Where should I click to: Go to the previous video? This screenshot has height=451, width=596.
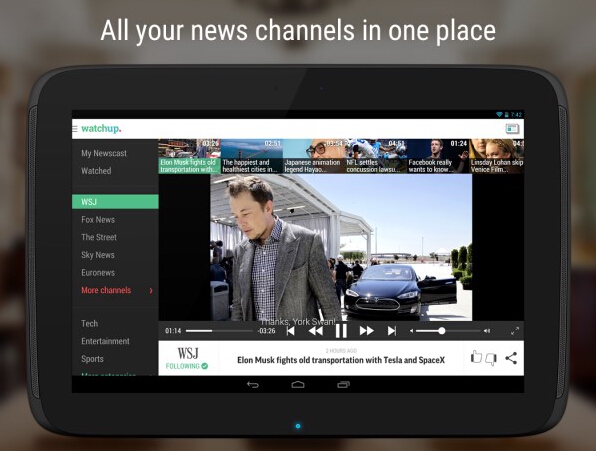[290, 331]
